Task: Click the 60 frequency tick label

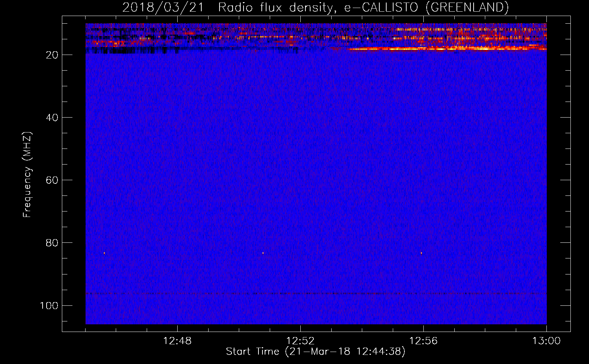Action: 52,180
